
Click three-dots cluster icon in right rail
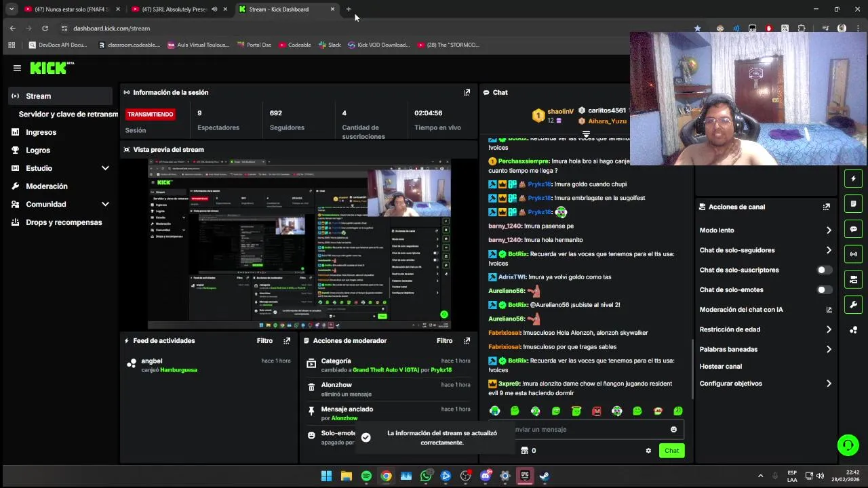pos(854,330)
